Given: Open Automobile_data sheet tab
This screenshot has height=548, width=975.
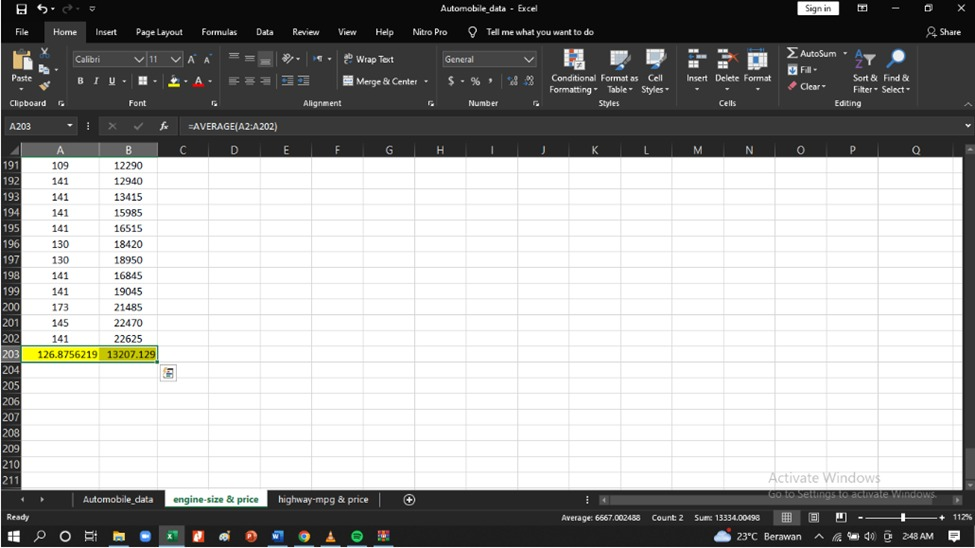Looking at the screenshot, I should pos(118,499).
